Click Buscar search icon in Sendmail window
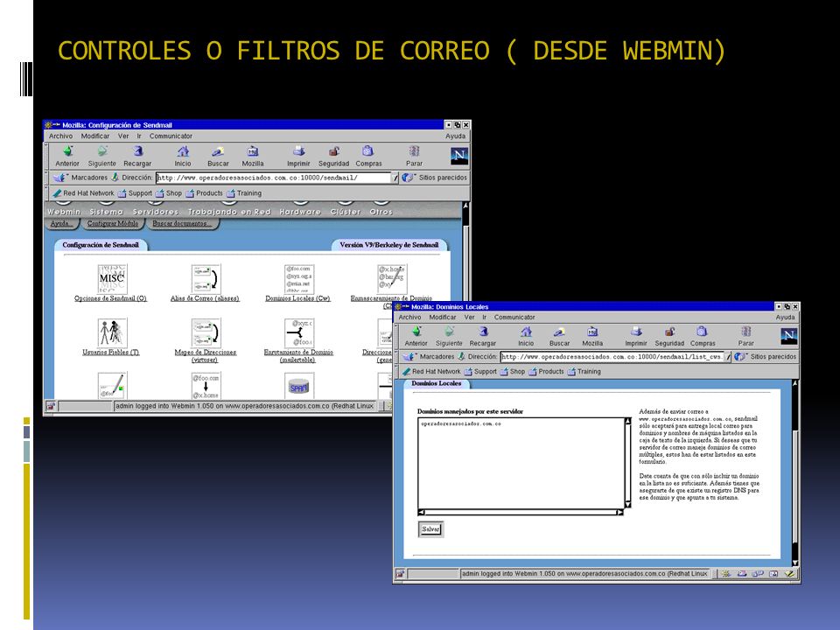The width and height of the screenshot is (840, 630). pos(218,151)
